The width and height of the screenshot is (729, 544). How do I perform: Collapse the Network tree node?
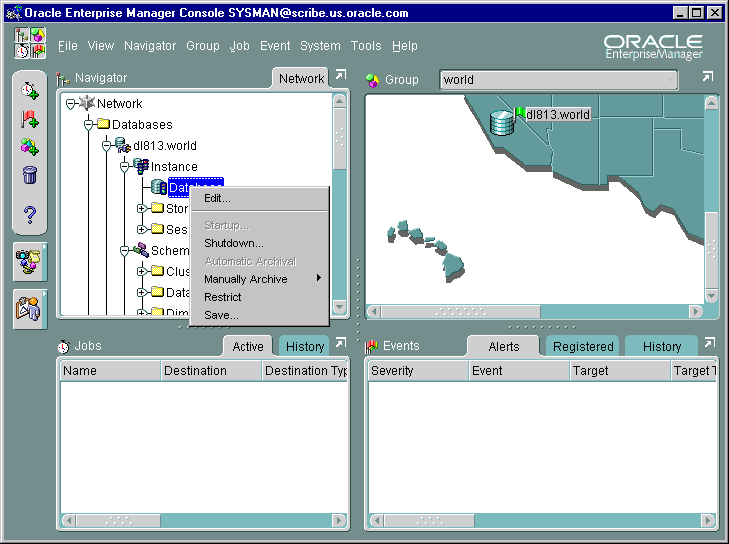(x=70, y=104)
